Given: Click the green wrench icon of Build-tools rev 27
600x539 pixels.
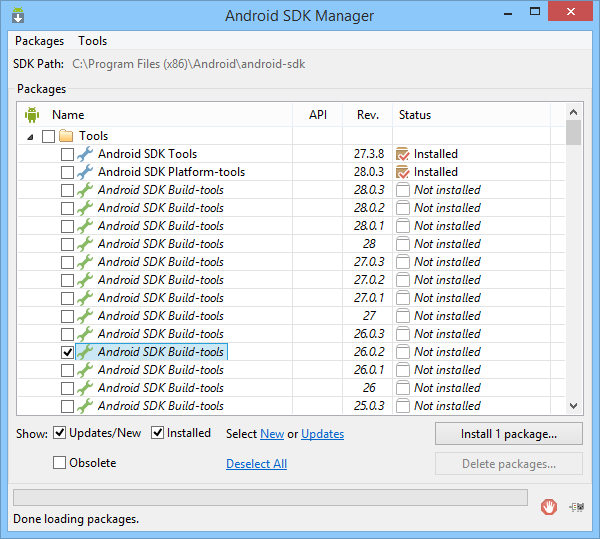Looking at the screenshot, I should [x=85, y=316].
